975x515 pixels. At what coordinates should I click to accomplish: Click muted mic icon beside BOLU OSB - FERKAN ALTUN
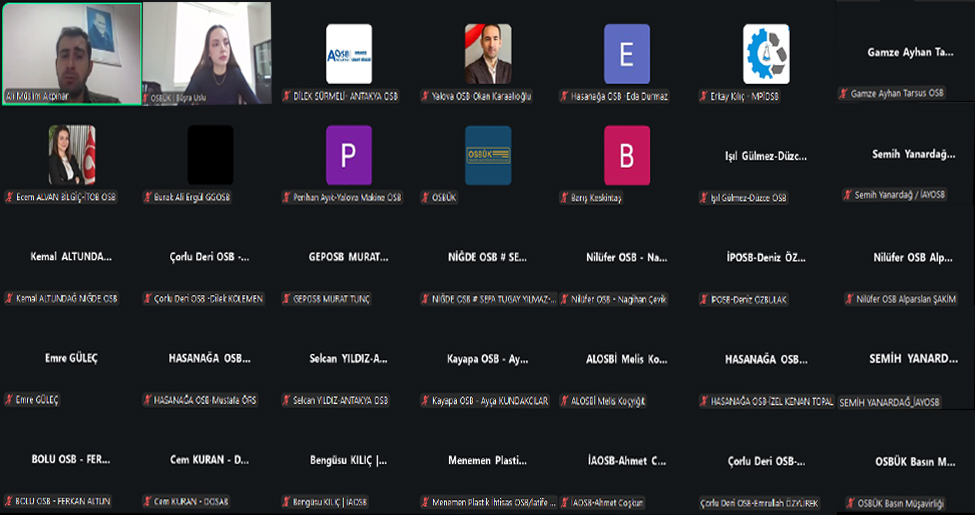pos(9,501)
